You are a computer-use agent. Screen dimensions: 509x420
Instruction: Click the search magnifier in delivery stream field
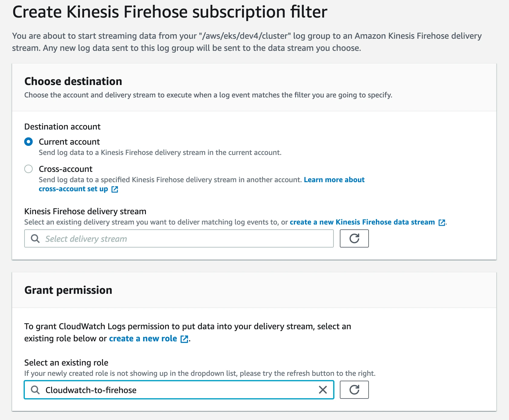35,239
